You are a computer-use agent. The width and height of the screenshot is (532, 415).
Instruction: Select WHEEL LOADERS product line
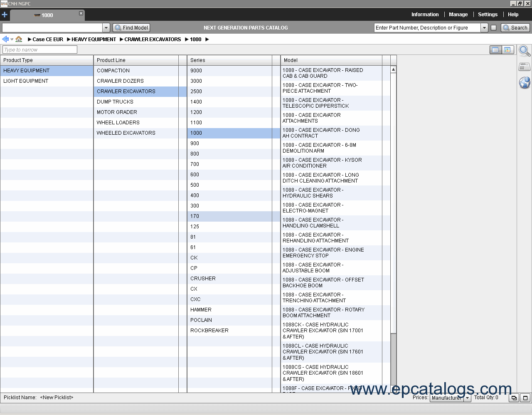click(x=140, y=123)
